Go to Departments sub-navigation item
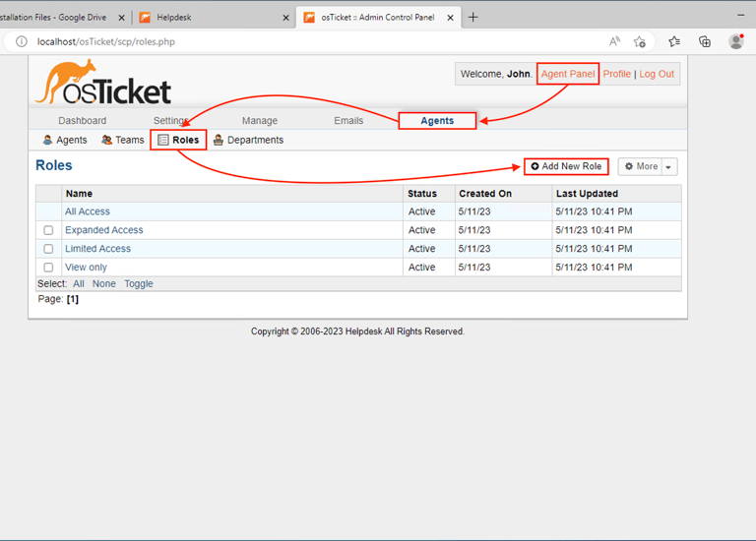The image size is (756, 541). [x=249, y=140]
